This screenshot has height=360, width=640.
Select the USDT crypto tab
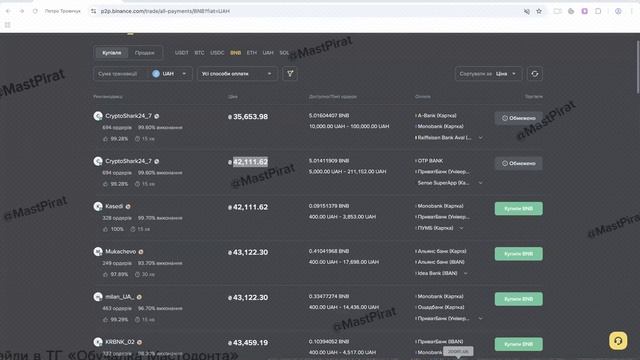click(182, 53)
